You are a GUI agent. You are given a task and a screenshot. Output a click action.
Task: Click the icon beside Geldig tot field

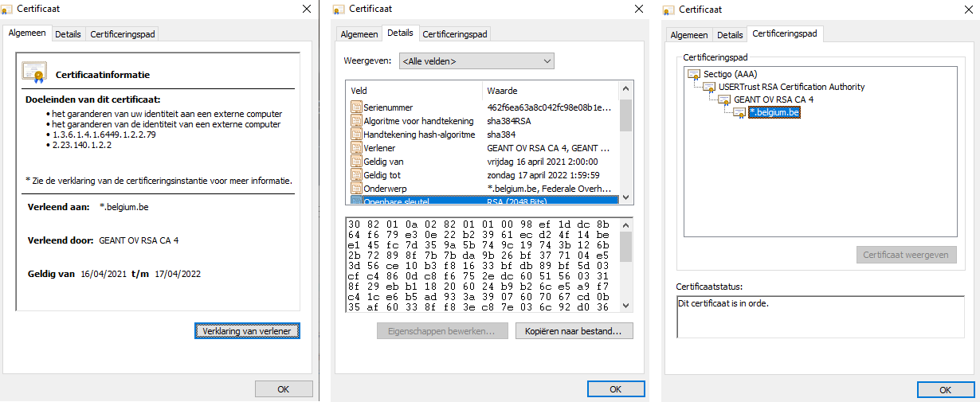(x=356, y=175)
